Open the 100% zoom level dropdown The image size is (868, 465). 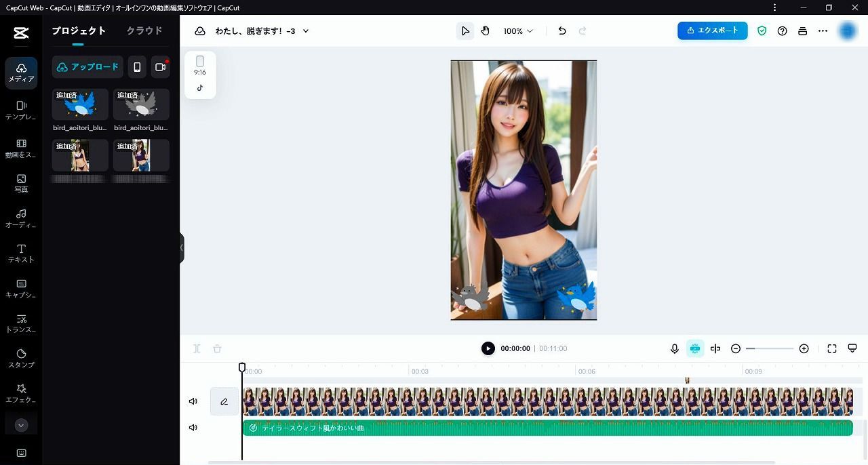(x=518, y=31)
